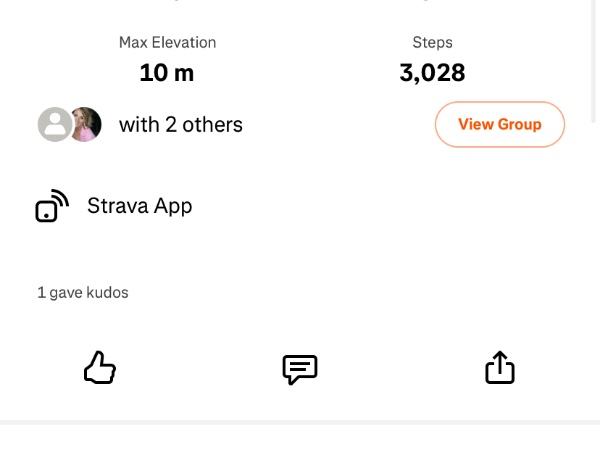Tap the share activity icon
The width and height of the screenshot is (600, 450).
tap(500, 368)
